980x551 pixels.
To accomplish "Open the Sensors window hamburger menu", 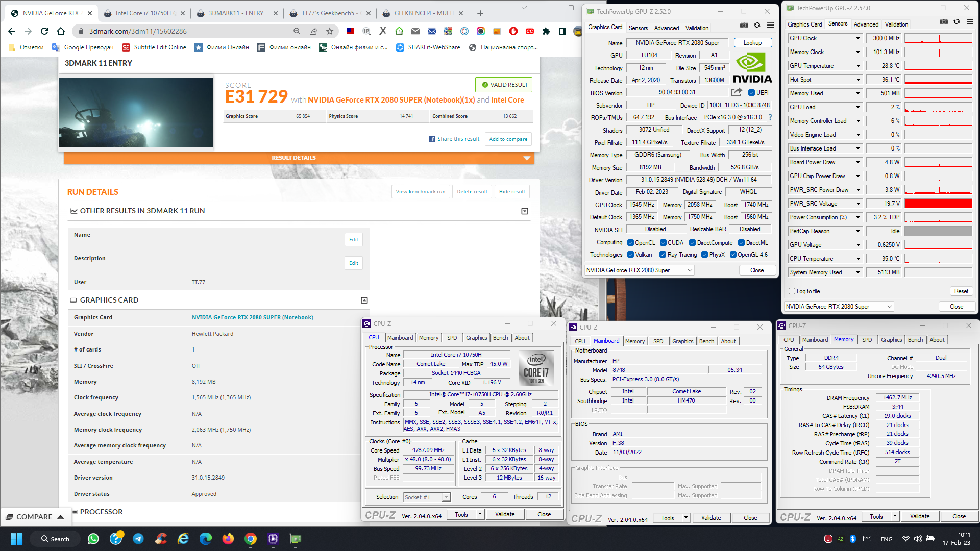I will (x=970, y=21).
